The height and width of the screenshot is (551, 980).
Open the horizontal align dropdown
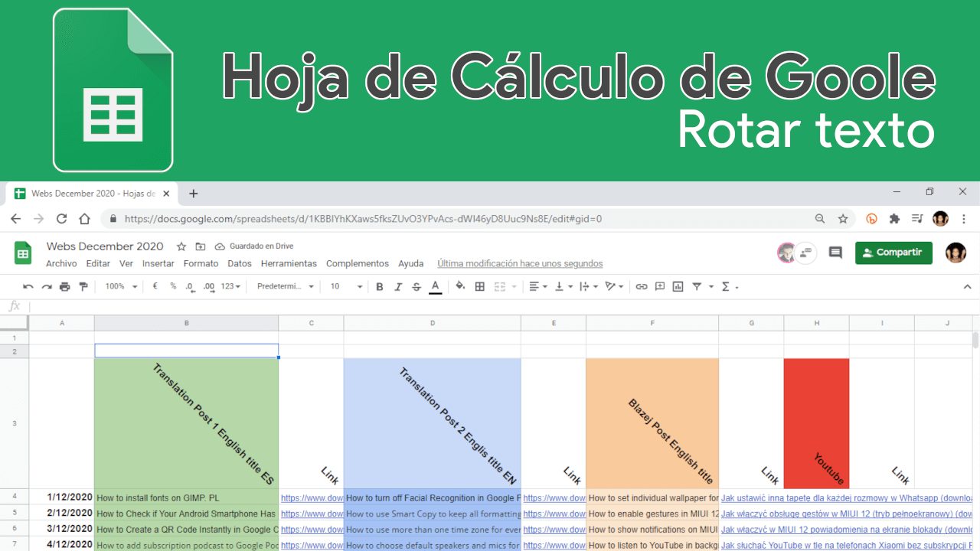pyautogui.click(x=538, y=286)
